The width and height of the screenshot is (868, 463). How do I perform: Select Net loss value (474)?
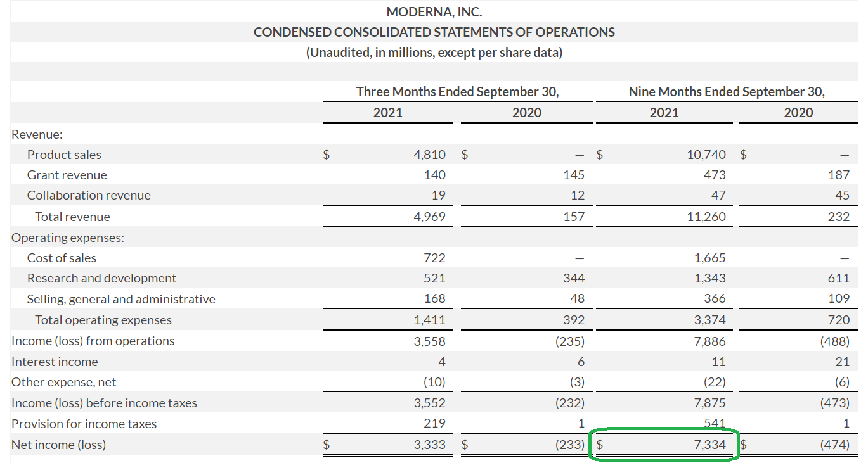tap(836, 445)
